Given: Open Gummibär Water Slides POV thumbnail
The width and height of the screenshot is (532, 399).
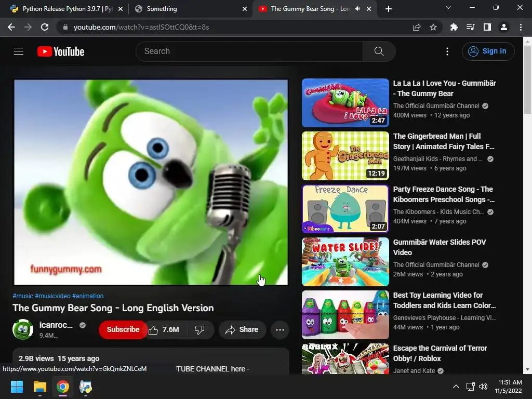Looking at the screenshot, I should [345, 262].
